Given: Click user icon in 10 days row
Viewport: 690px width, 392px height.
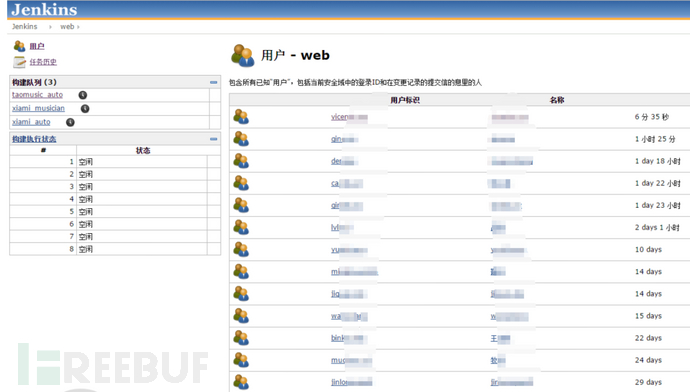Looking at the screenshot, I should [241, 249].
